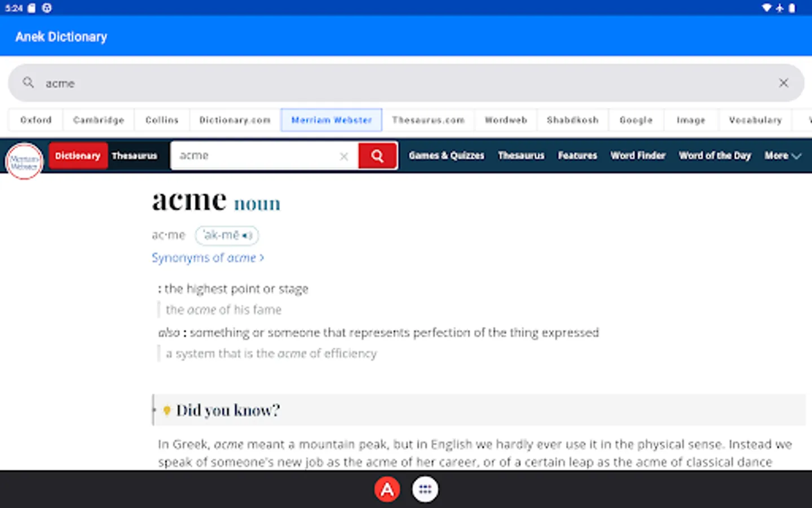Clear the Merriam-Webster search box X

(344, 156)
